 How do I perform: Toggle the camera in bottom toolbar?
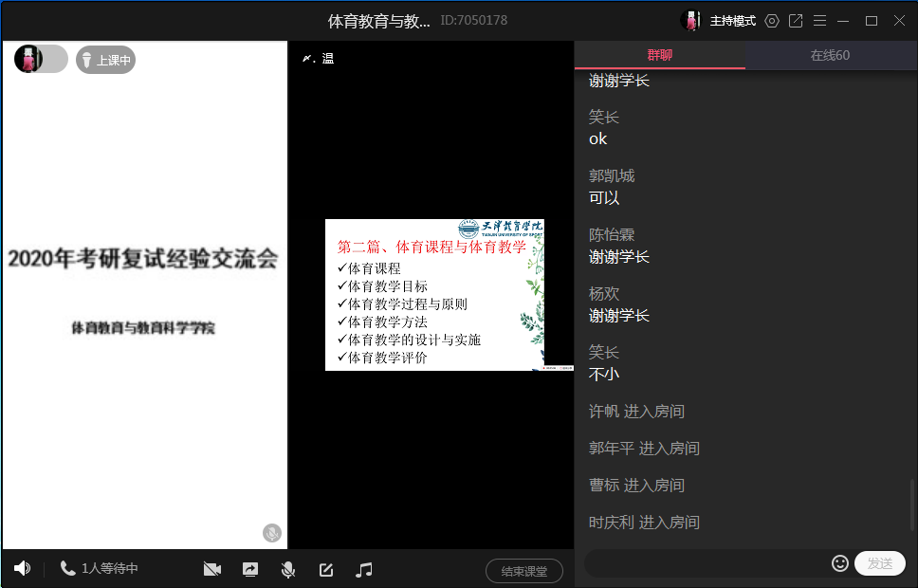tap(212, 570)
